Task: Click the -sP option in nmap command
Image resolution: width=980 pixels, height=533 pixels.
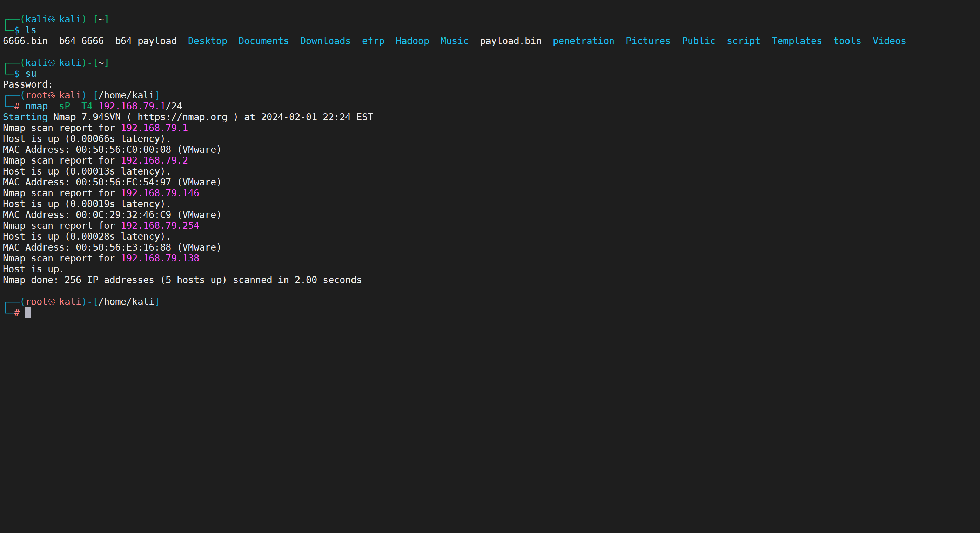Action: tap(62, 107)
